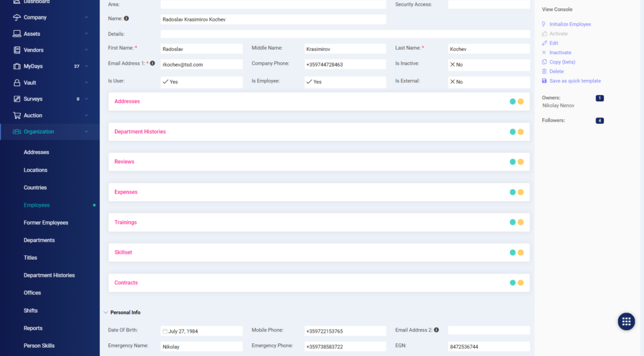Click the Company Phone input field
Viewport: 644px width, 356px height.
(x=345, y=64)
